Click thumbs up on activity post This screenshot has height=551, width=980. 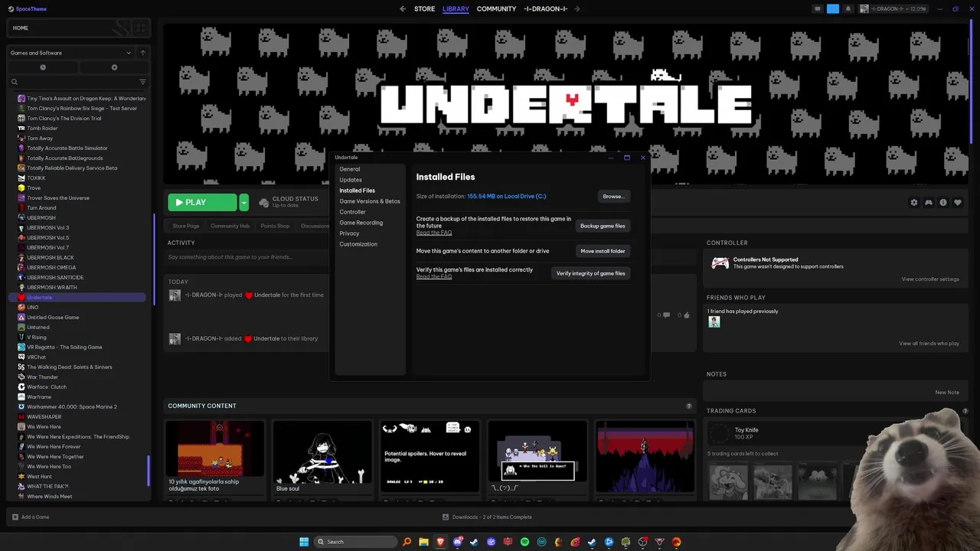point(686,315)
